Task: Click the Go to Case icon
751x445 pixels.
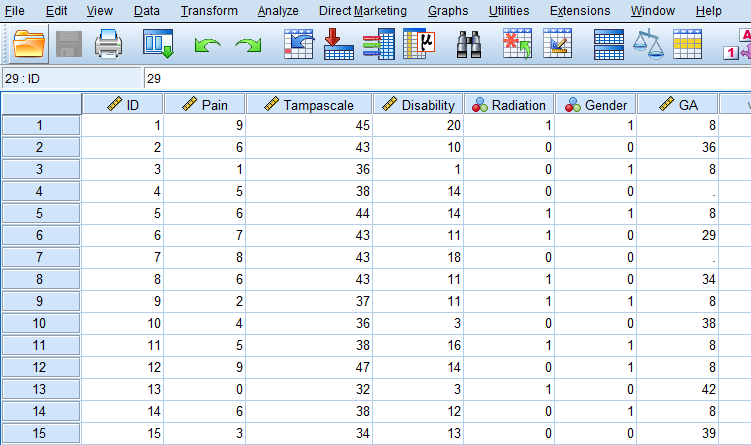Action: (299, 45)
